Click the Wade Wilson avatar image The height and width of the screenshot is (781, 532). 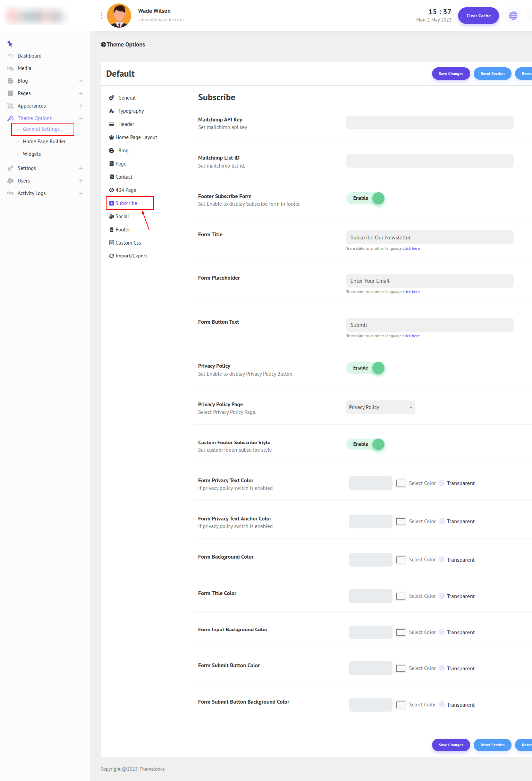click(x=119, y=16)
